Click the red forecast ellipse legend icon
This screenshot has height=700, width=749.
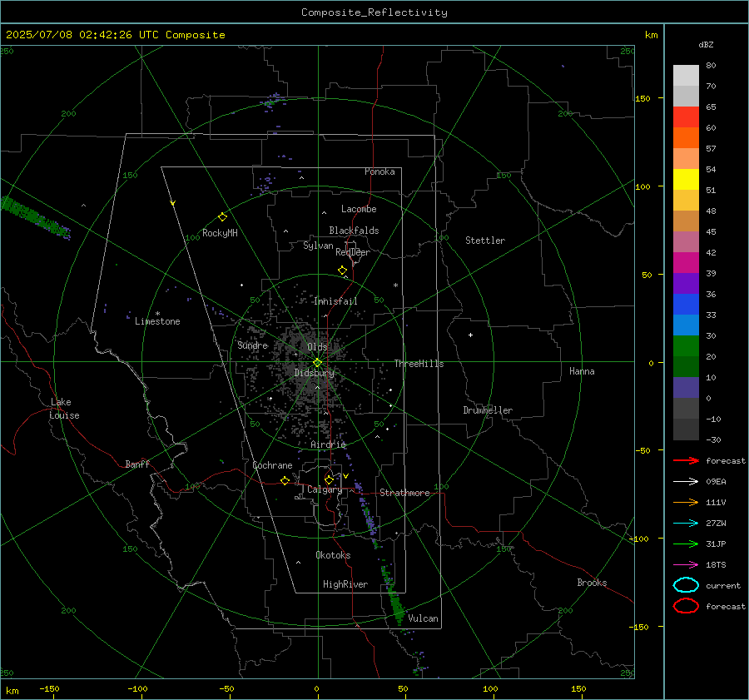click(686, 606)
